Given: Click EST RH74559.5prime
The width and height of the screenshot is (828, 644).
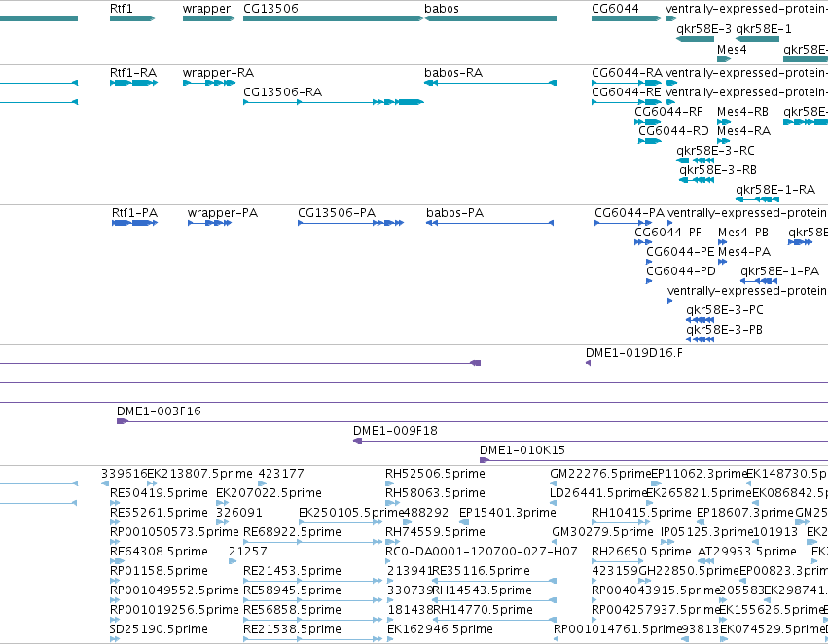Looking at the screenshot, I should [x=435, y=533].
